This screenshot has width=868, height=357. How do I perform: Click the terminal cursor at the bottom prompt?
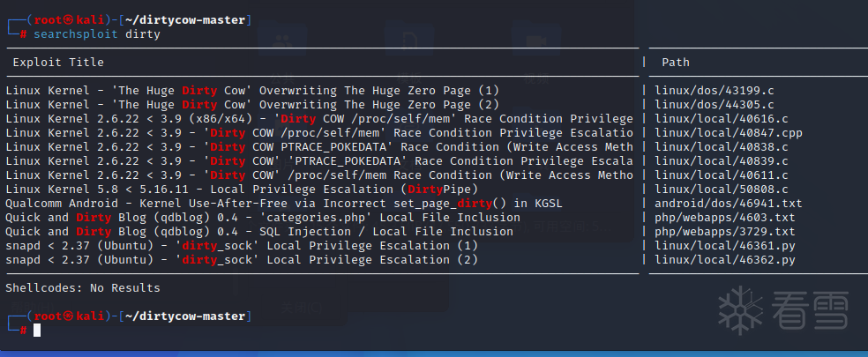tap(37, 331)
